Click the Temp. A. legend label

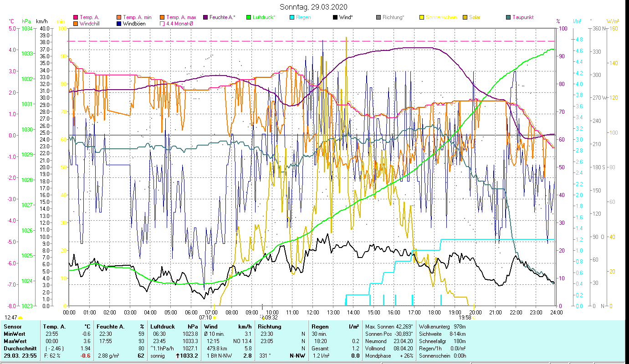(x=89, y=17)
